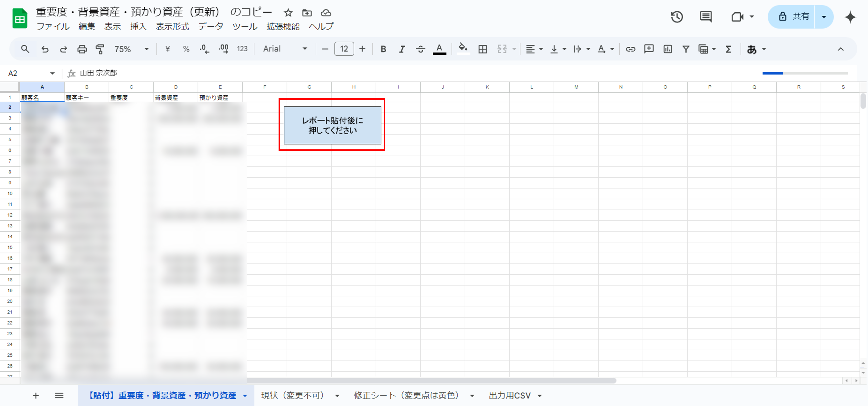
Task: Open the 拡張機能 menu
Action: (x=283, y=27)
